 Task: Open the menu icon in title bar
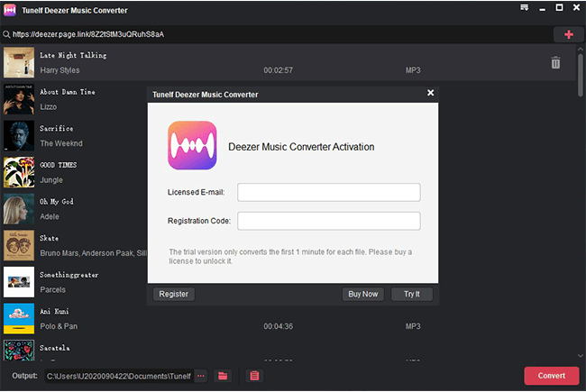click(x=525, y=7)
